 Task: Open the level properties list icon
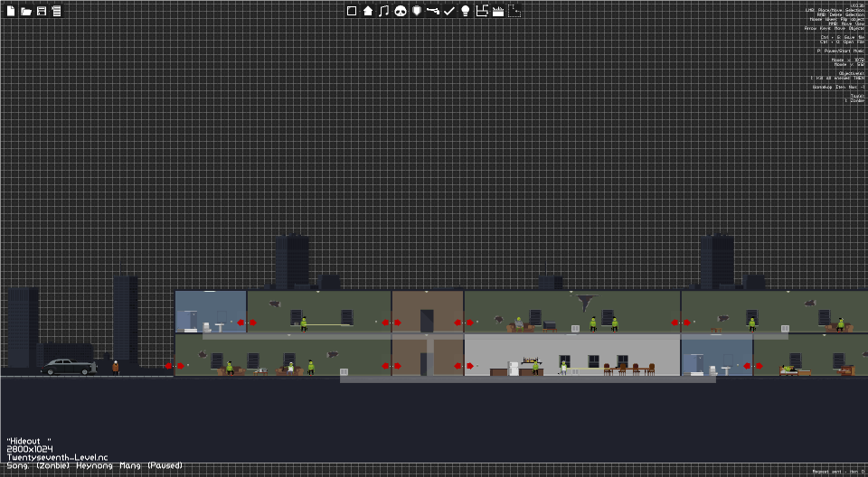tap(56, 11)
